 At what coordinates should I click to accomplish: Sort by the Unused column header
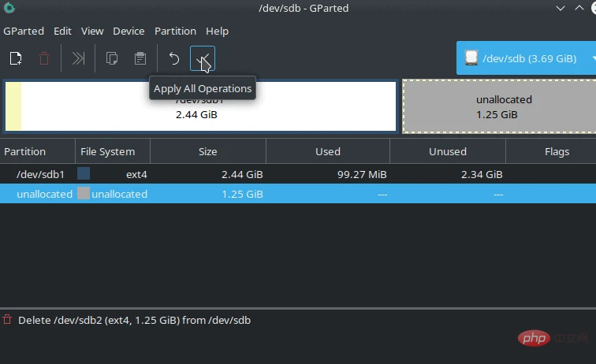pyautogui.click(x=447, y=151)
